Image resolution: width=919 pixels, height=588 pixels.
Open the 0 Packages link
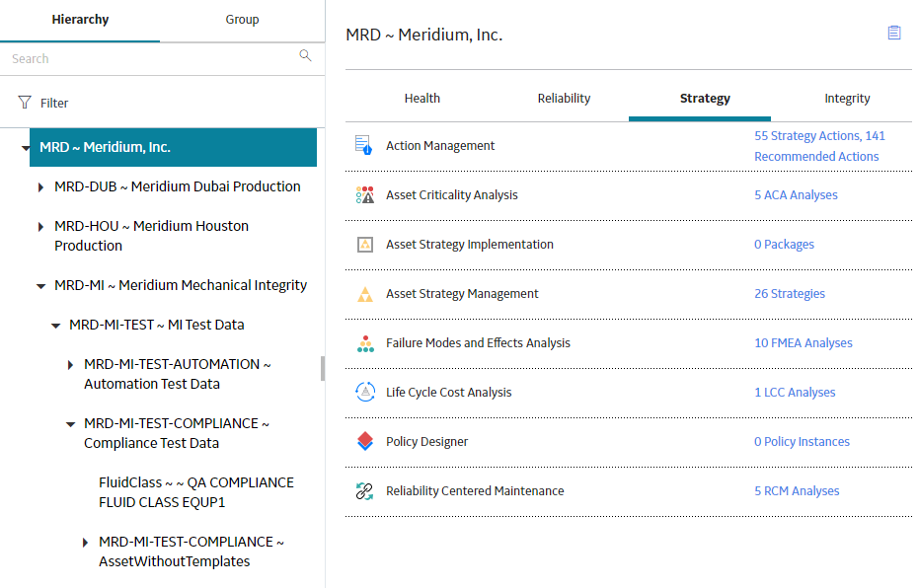(x=784, y=245)
